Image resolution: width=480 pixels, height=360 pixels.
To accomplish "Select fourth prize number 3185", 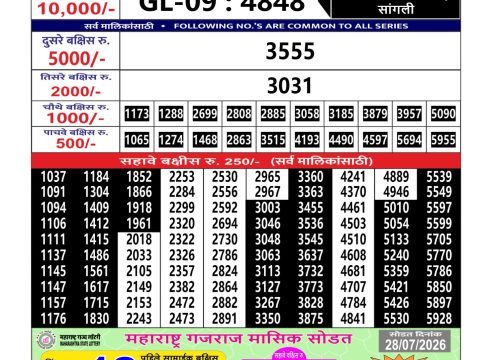I will 341,114.
